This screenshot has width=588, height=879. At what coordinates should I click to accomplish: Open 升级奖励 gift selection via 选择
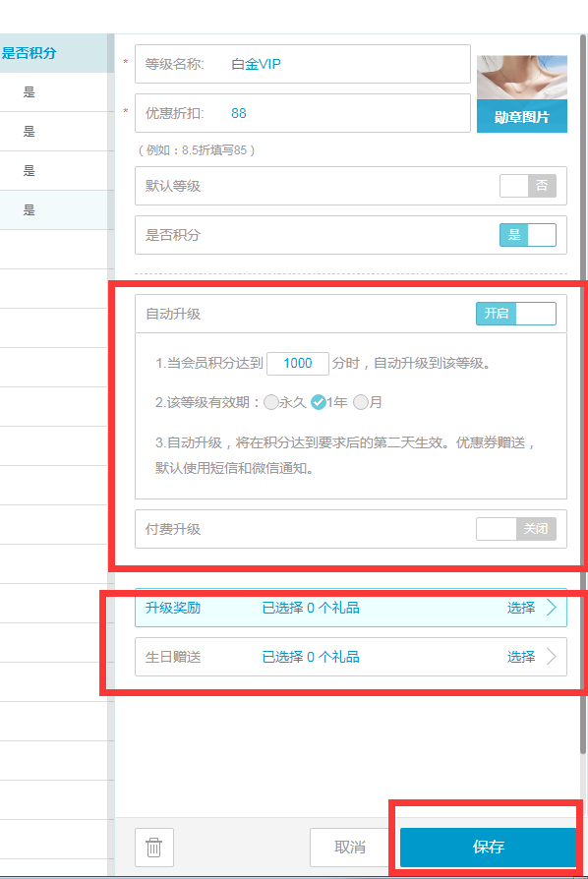click(x=521, y=608)
